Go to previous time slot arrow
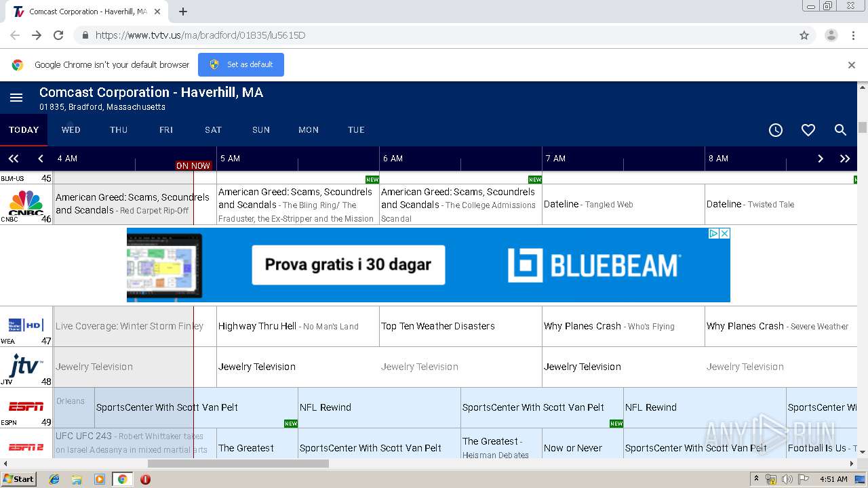Screen dimensions: 868x488 click(x=41, y=159)
